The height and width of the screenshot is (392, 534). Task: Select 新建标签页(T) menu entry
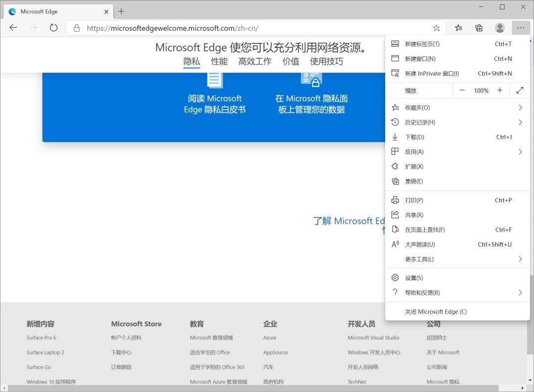pyautogui.click(x=457, y=44)
